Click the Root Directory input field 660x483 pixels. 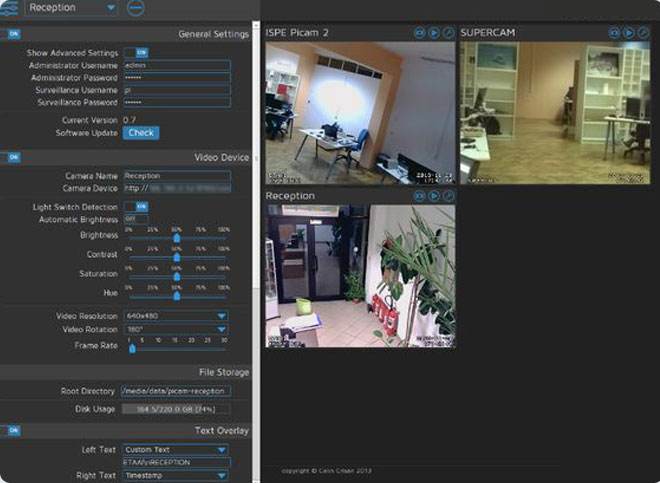click(x=176, y=391)
